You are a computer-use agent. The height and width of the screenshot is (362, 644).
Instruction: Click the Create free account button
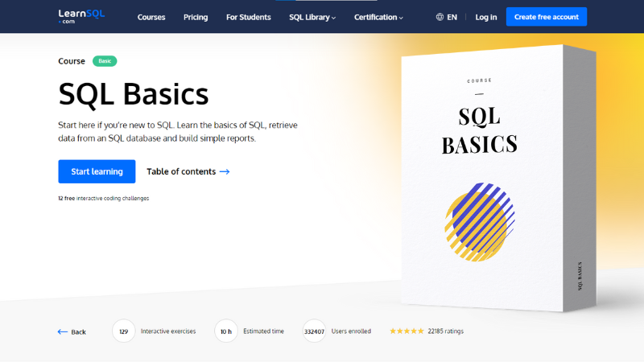(547, 17)
